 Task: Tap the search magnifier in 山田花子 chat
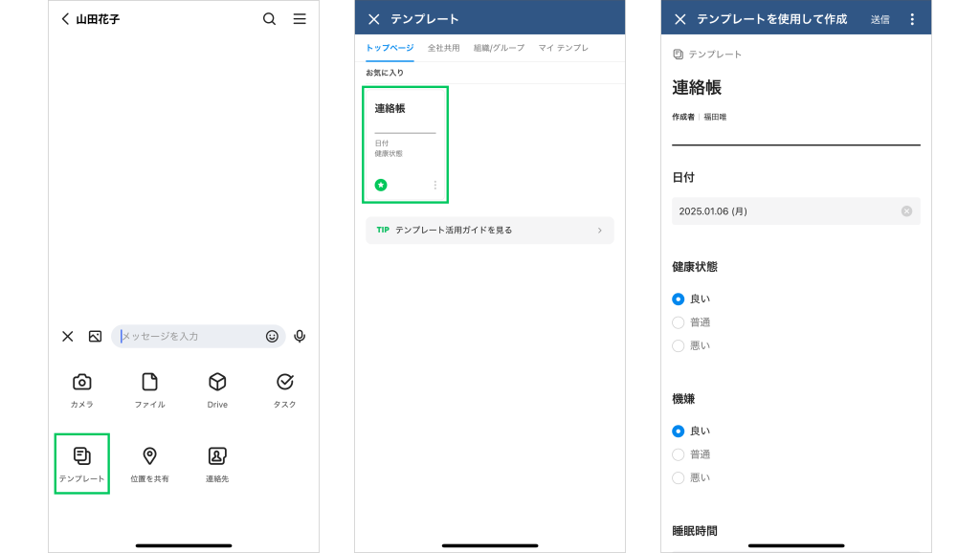click(269, 18)
